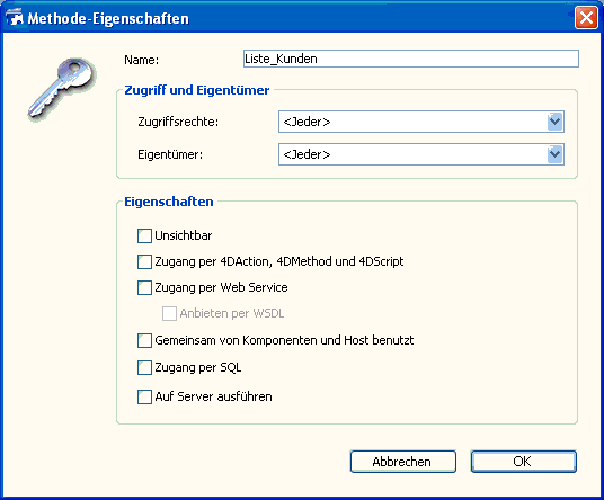Close the Methode-Eigenschaften dialog window

click(x=586, y=17)
